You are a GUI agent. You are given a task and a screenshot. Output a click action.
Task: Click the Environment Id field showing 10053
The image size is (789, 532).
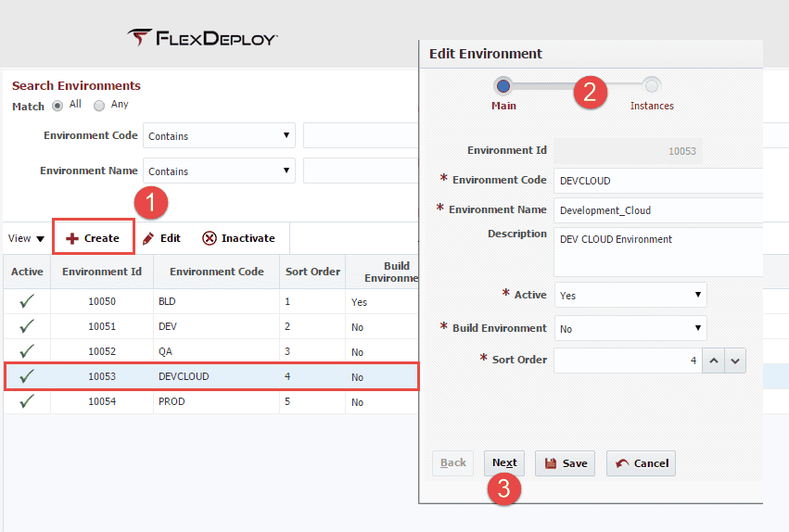628,151
